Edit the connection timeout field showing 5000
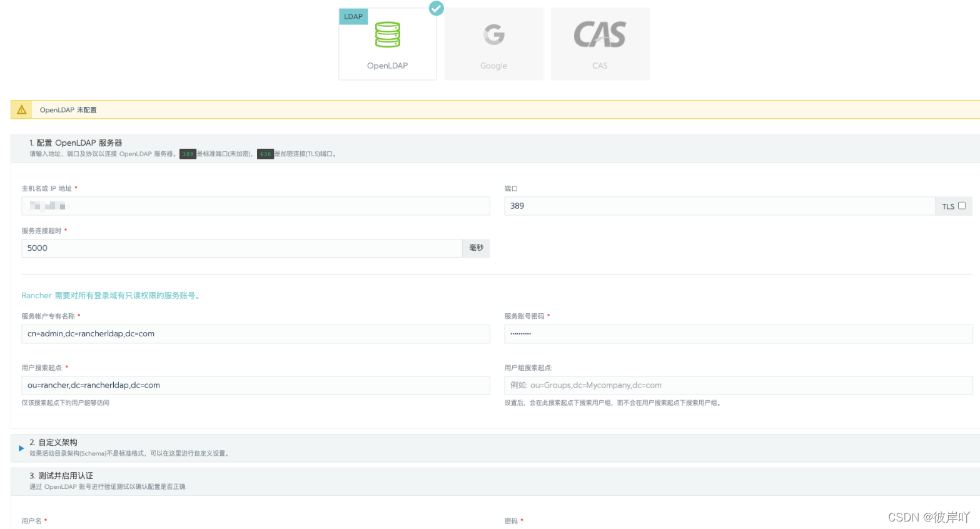Viewport: 980px width, 529px height. [x=242, y=248]
